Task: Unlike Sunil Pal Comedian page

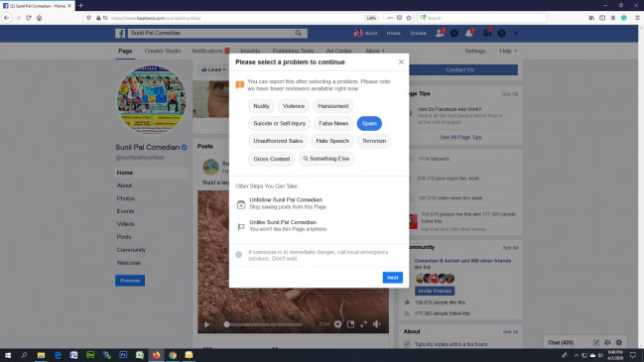Action: click(x=286, y=225)
